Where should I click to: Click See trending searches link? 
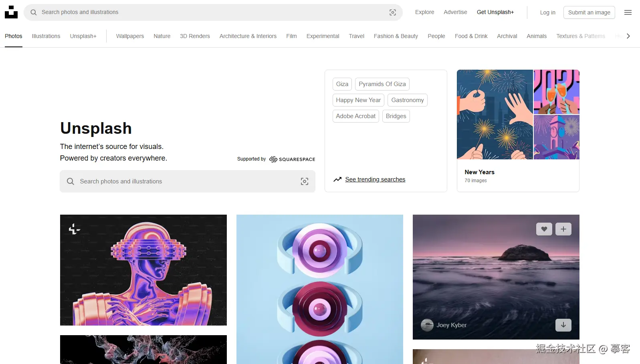pyautogui.click(x=375, y=179)
